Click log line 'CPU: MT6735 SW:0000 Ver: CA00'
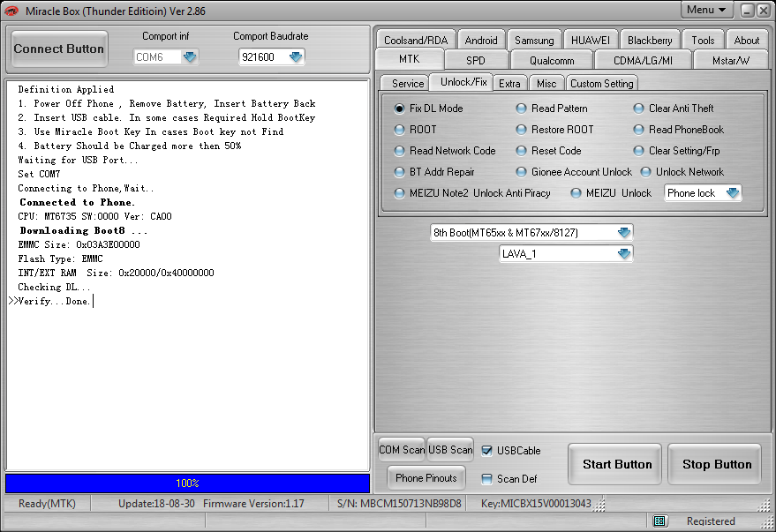This screenshot has width=776, height=532. [x=95, y=216]
